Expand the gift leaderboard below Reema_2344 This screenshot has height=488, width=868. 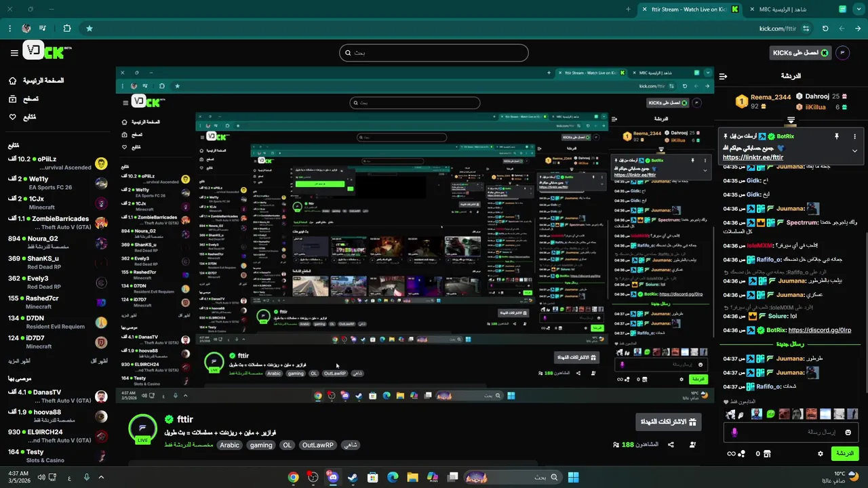click(x=791, y=120)
